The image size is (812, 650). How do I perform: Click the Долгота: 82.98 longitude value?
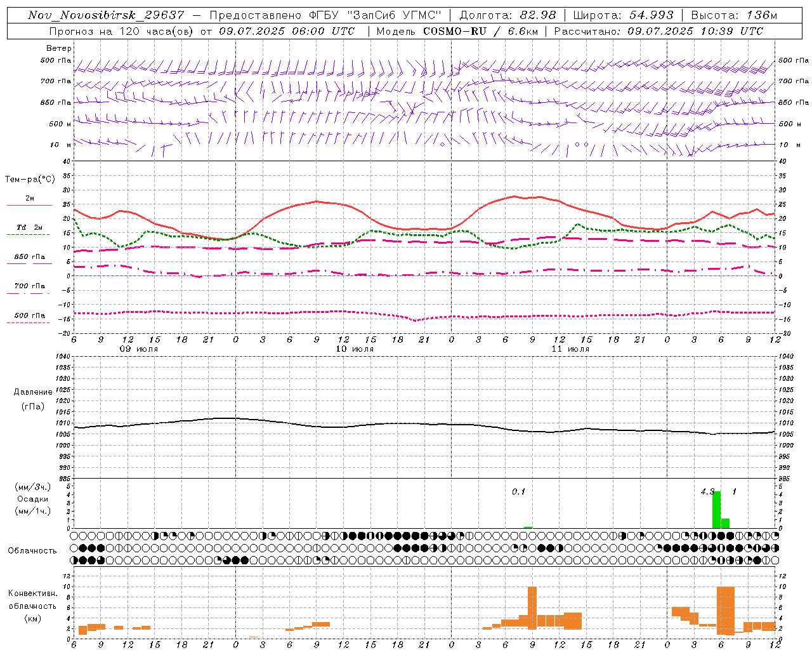pyautogui.click(x=507, y=15)
